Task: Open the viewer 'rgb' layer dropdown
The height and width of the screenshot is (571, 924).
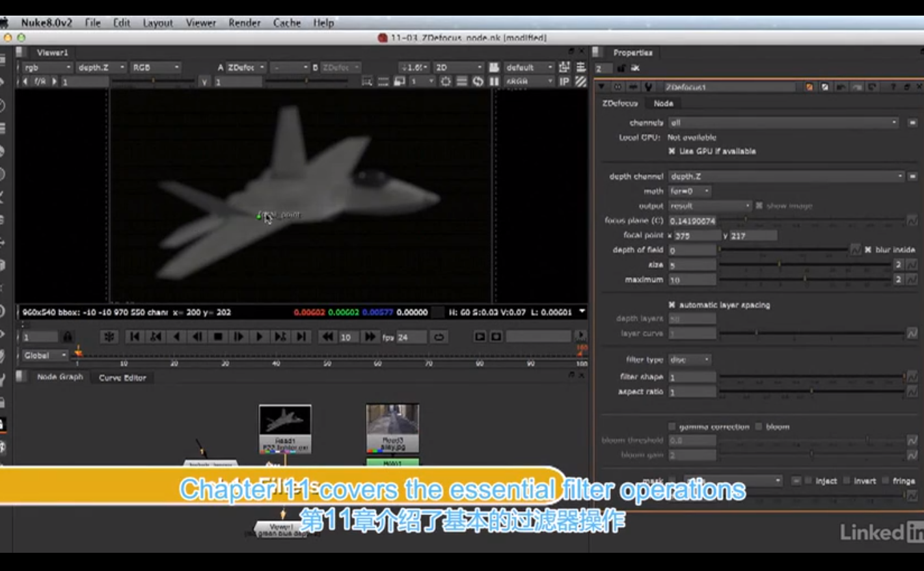Action: [47, 67]
